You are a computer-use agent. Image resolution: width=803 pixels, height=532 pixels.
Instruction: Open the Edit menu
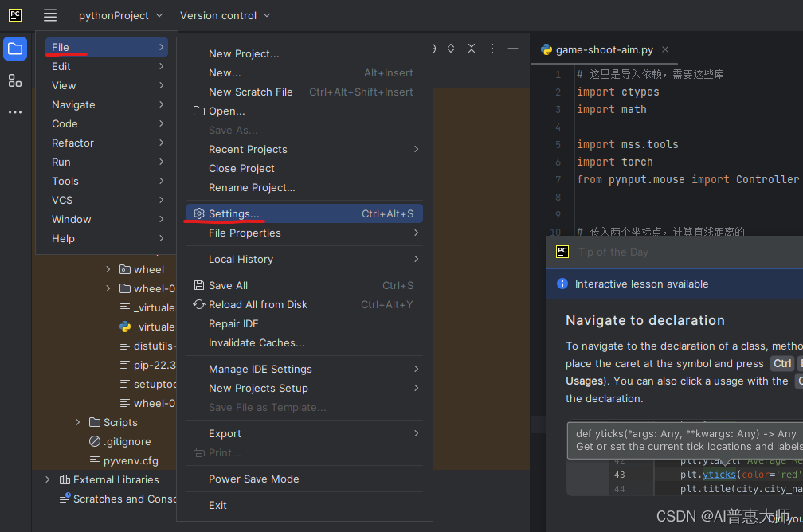tap(107, 67)
